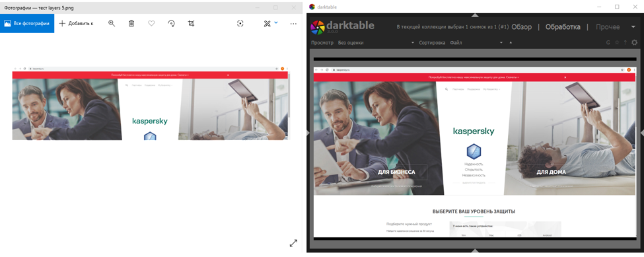644x257 pixels.
Task: Collapse the top panel with the triangle handle
Action: point(475,15)
